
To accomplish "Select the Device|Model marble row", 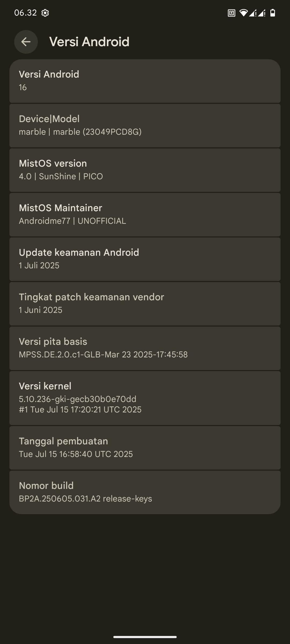I will click(x=145, y=126).
